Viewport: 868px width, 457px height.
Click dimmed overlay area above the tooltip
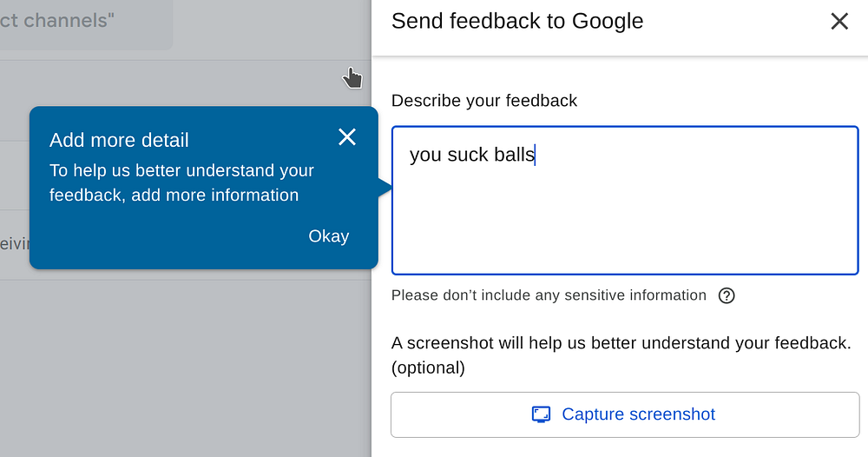pyautogui.click(x=217, y=87)
